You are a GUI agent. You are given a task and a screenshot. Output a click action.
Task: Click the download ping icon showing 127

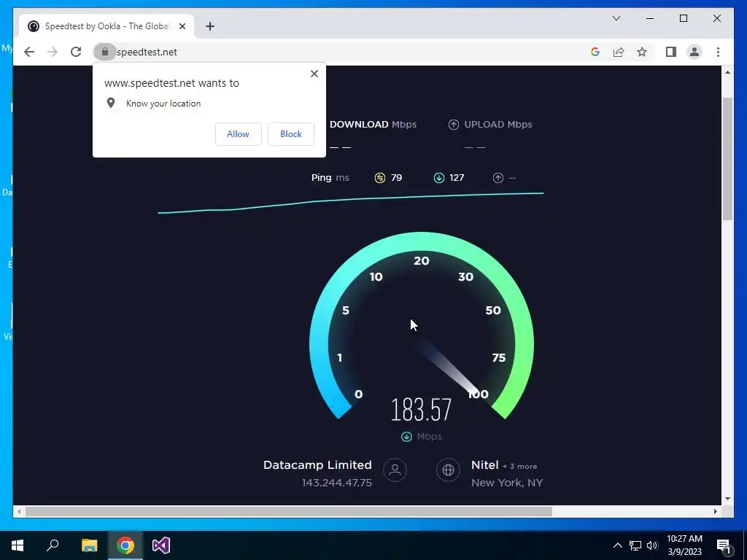click(x=438, y=178)
